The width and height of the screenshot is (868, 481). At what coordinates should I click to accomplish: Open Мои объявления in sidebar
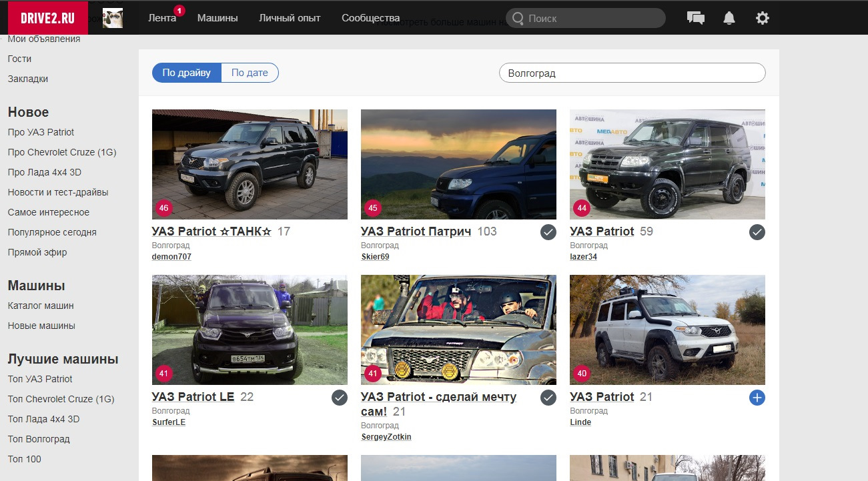[x=44, y=39]
